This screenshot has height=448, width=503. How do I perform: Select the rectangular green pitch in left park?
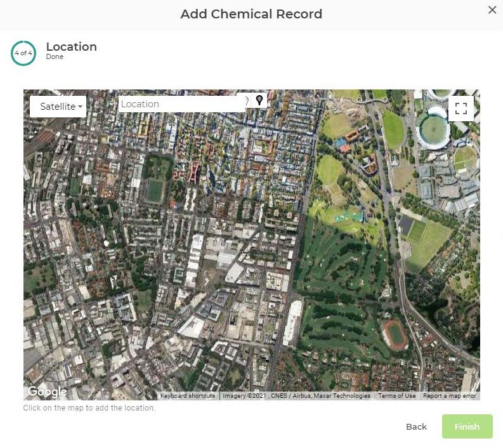click(154, 190)
